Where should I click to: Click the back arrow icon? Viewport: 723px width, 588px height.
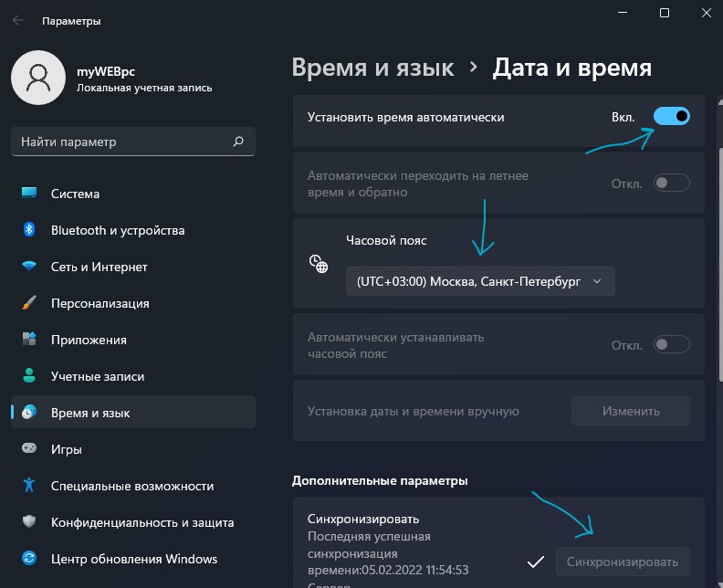[18, 20]
